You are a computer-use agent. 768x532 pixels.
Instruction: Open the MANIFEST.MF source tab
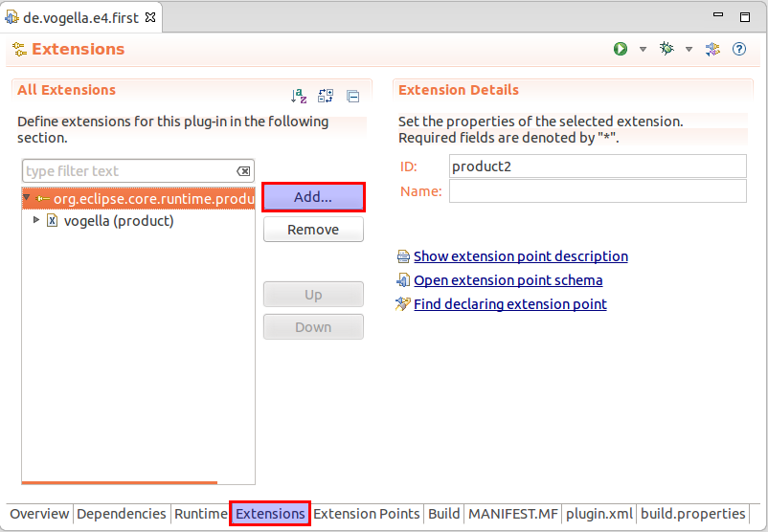coord(513,514)
